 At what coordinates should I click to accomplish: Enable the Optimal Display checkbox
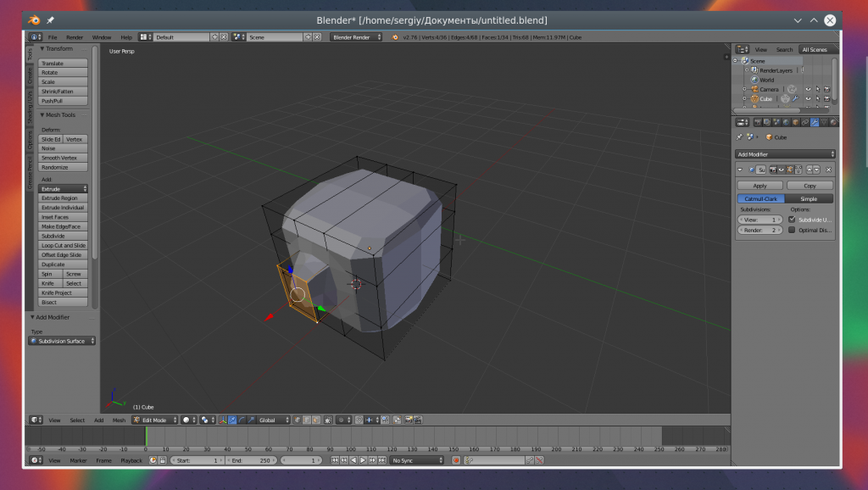click(x=792, y=230)
